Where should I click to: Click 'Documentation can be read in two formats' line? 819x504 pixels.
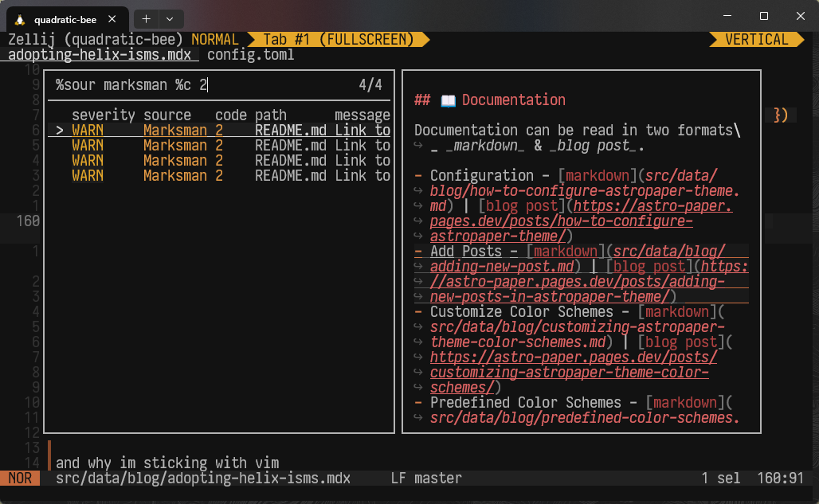[577, 130]
